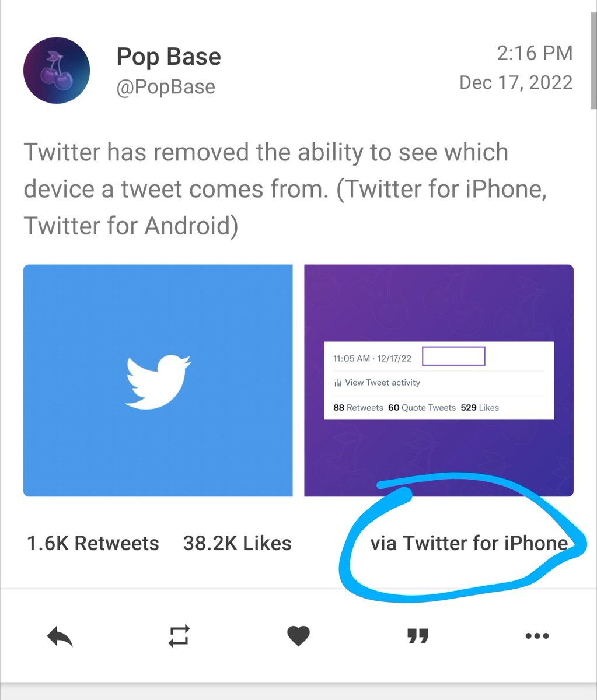The width and height of the screenshot is (597, 700).
Task: Click the Dec 17, 2022 date
Action: [516, 82]
